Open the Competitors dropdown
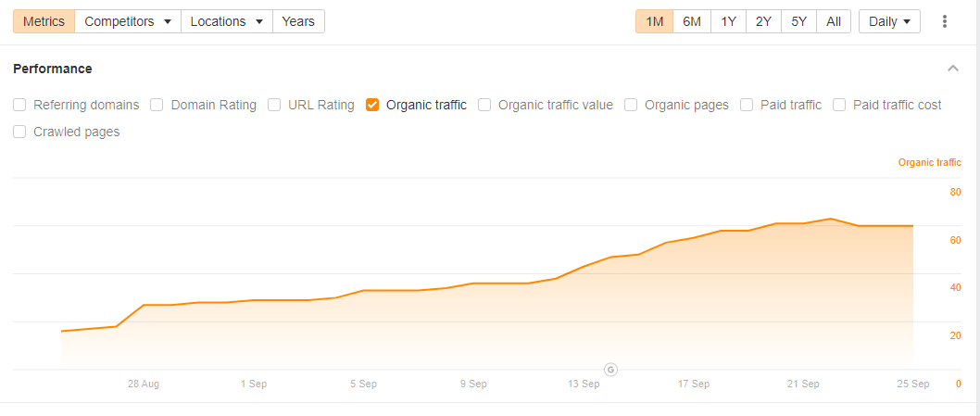Viewport: 980px width, 416px height. 128,21
